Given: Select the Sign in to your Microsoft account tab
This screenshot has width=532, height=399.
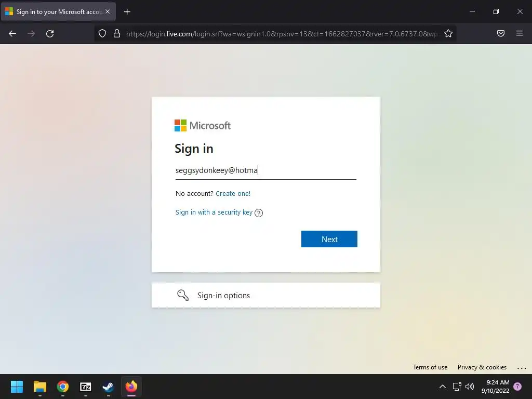Looking at the screenshot, I should [x=58, y=11].
